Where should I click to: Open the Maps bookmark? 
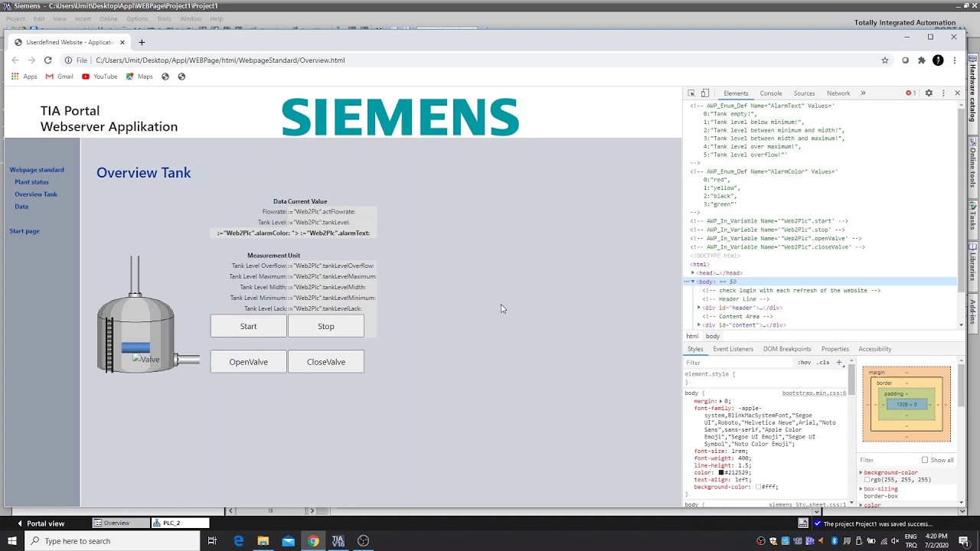pos(139,77)
